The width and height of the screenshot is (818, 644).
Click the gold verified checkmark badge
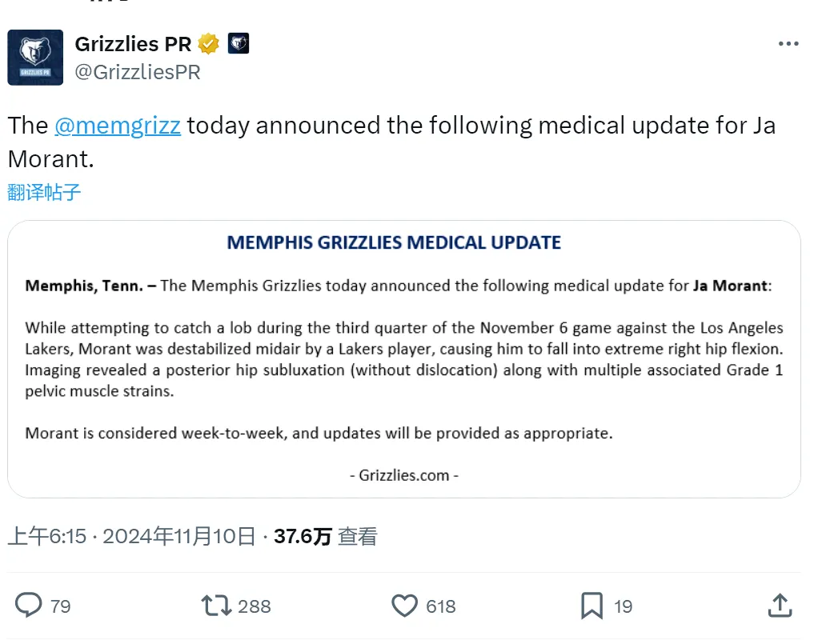[209, 44]
